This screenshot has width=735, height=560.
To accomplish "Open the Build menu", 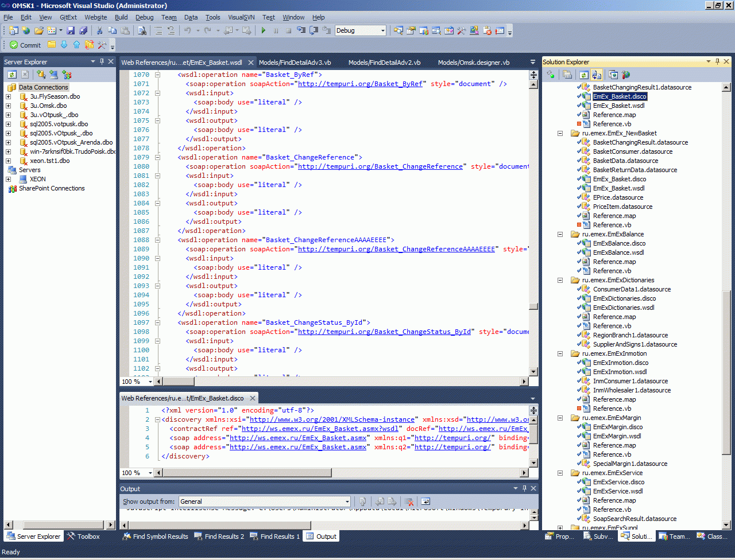I will [121, 17].
